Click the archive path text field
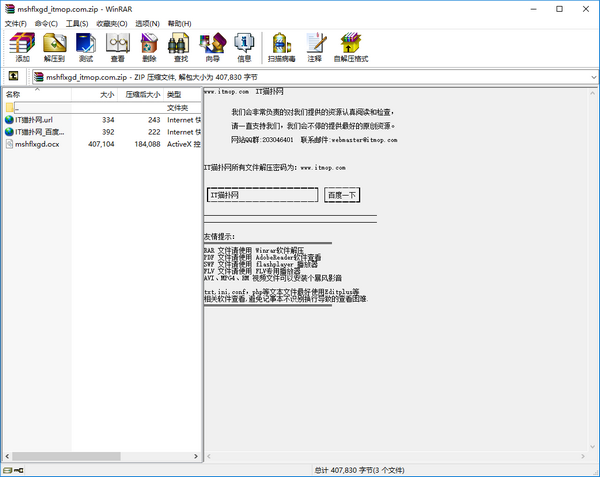Image resolution: width=600 pixels, height=477 pixels. [x=315, y=77]
